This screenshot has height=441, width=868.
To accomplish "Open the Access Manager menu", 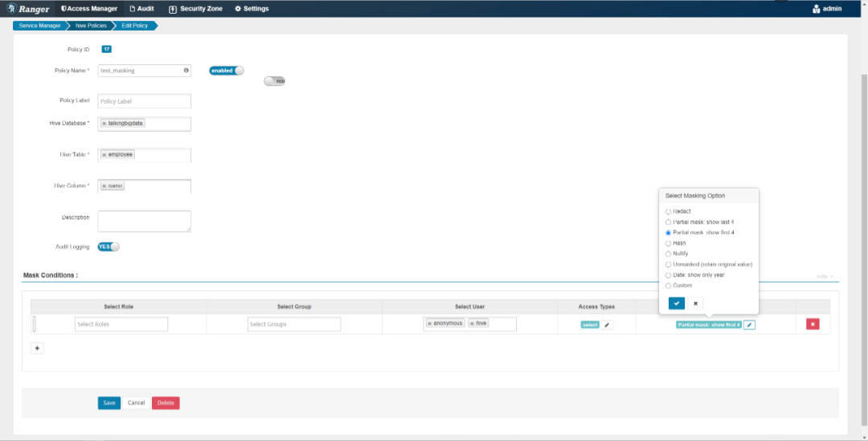I will coord(88,8).
